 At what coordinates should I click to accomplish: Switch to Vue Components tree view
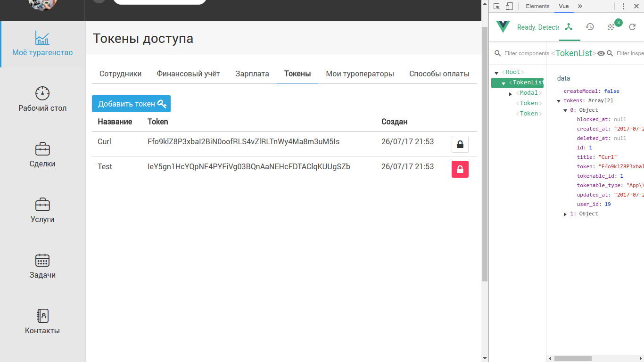tap(569, 27)
